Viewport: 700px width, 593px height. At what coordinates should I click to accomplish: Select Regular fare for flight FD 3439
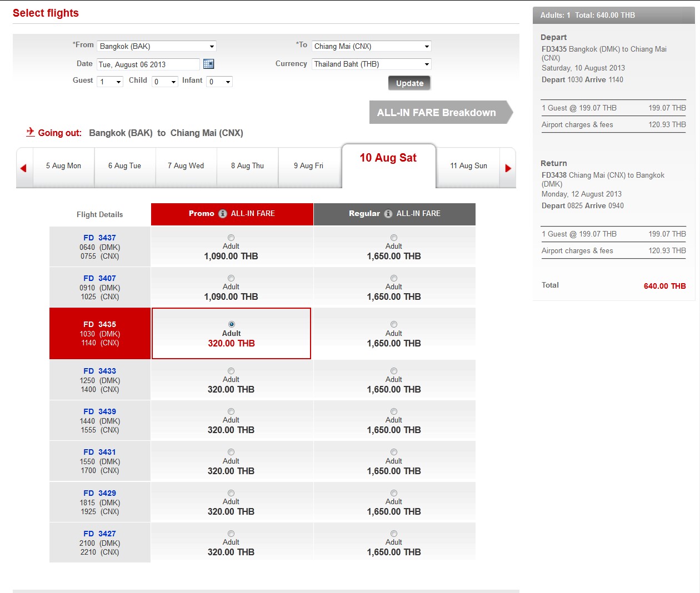394,411
